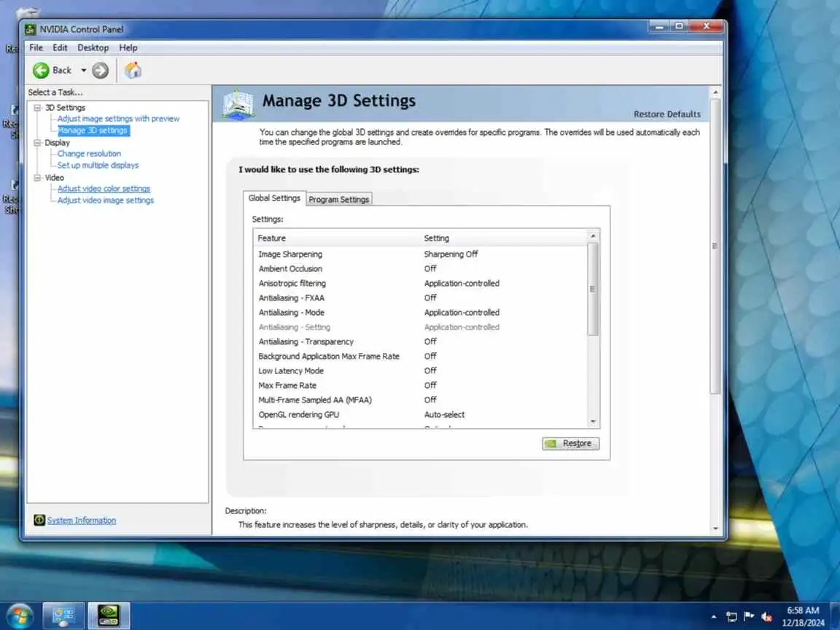
Task: Collapse the Video tree node
Action: [x=37, y=177]
